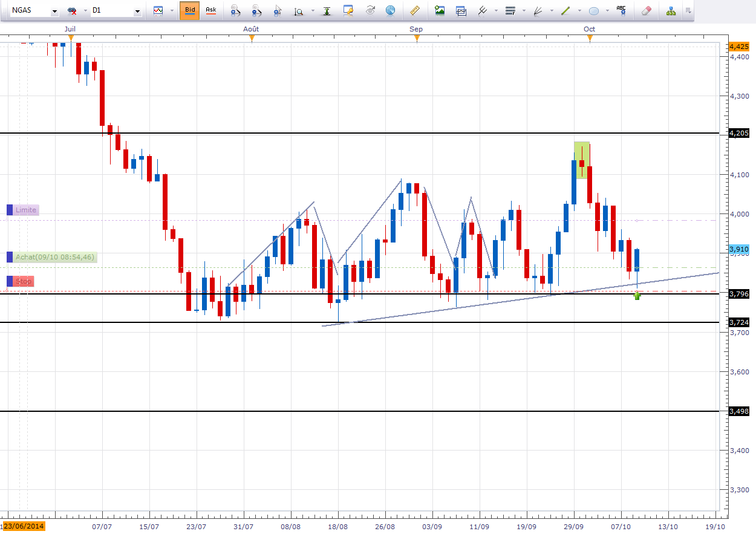Click the green highlighted rectangle on chart
Screen dimensions: 756x534
(x=582, y=160)
